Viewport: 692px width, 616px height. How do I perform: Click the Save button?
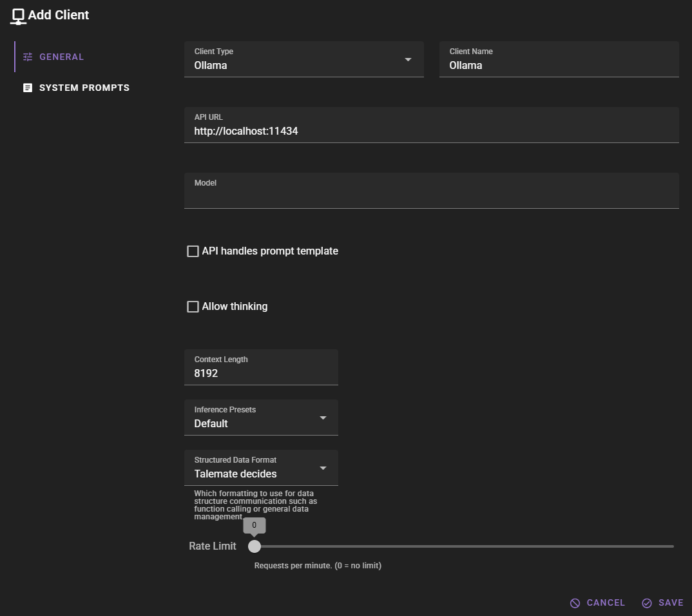662,602
